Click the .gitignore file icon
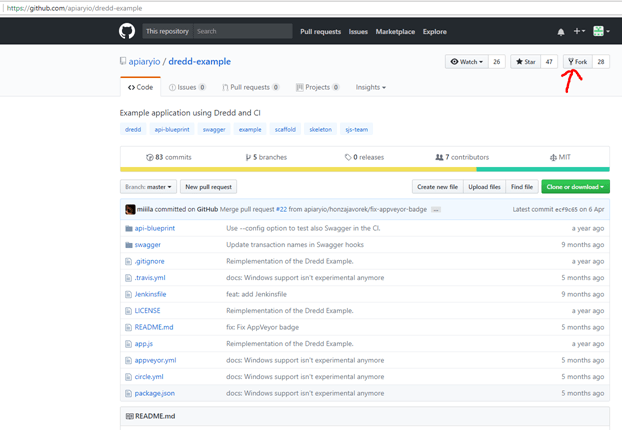The image size is (622, 430). pos(129,261)
